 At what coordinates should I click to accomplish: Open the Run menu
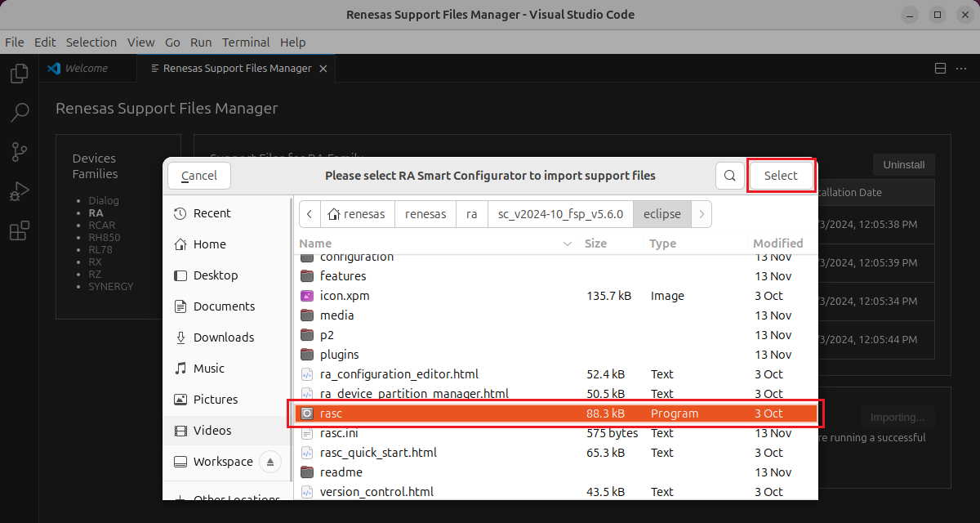[201, 42]
